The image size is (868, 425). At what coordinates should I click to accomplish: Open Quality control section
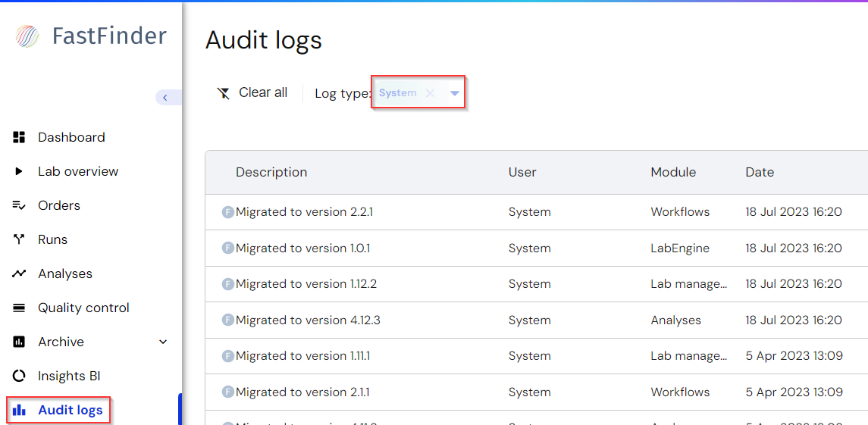(83, 308)
